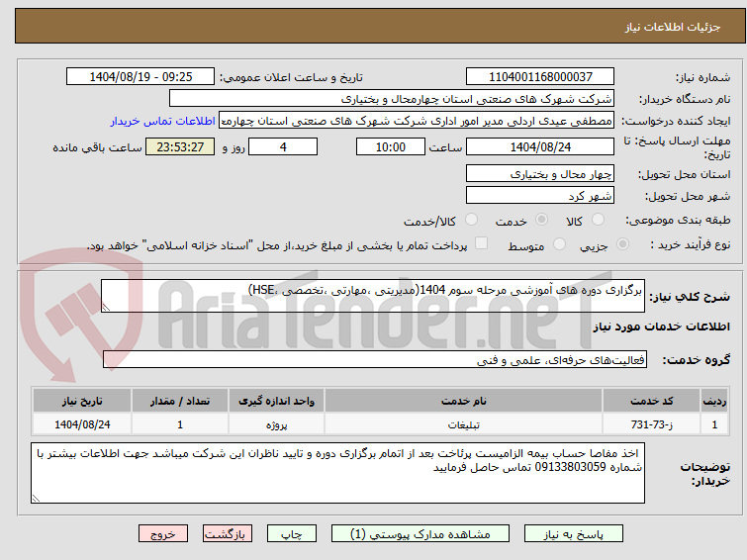Viewport: 747px width, 560px height.
Task: Click the ساعت باقی مانده label
Action: click(x=97, y=147)
